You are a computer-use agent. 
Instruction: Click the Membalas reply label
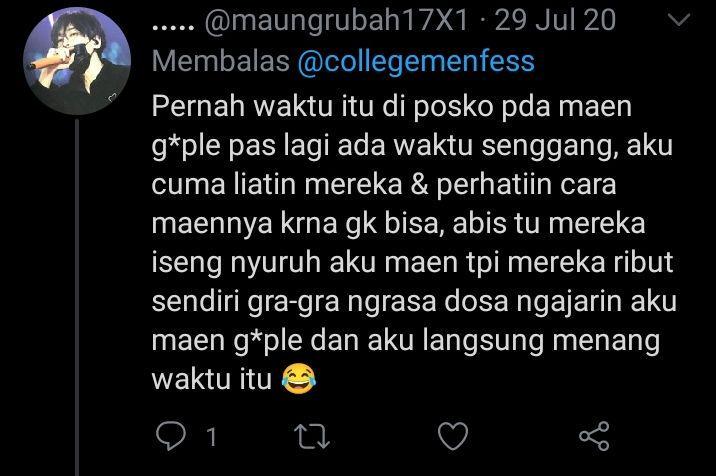pos(221,61)
